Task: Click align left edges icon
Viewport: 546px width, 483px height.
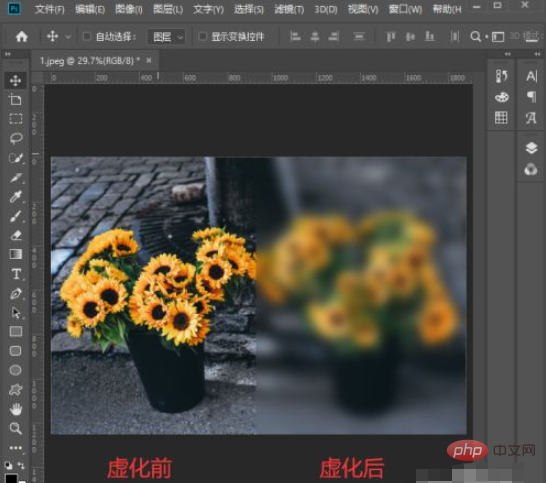Action: [295, 36]
